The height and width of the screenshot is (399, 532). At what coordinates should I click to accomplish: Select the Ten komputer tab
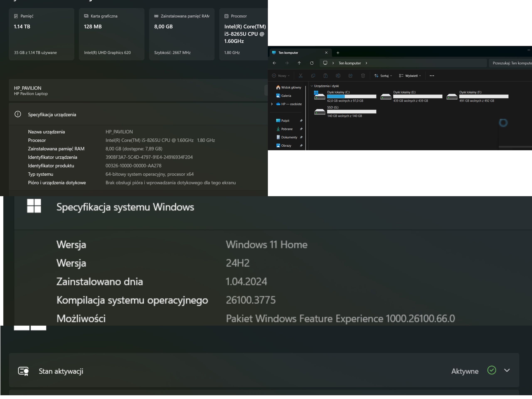301,53
